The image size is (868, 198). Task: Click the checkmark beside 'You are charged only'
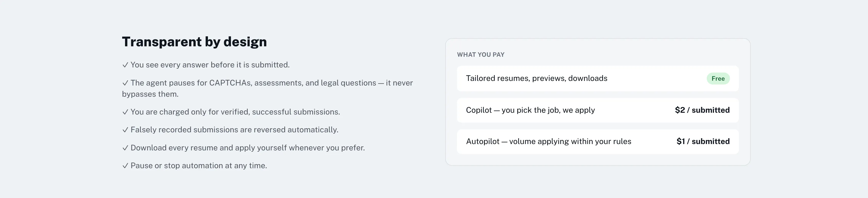(125, 112)
